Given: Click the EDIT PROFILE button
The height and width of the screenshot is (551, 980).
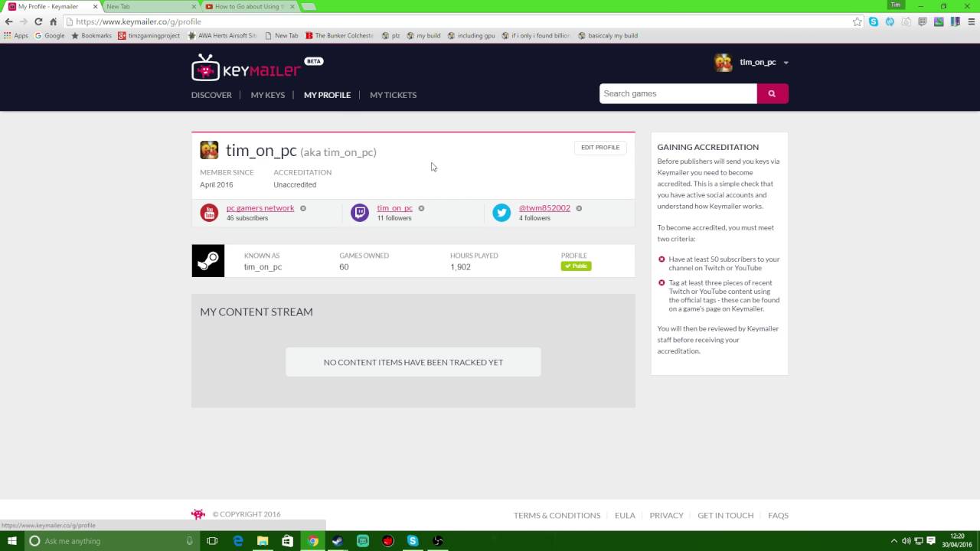Looking at the screenshot, I should 600,148.
